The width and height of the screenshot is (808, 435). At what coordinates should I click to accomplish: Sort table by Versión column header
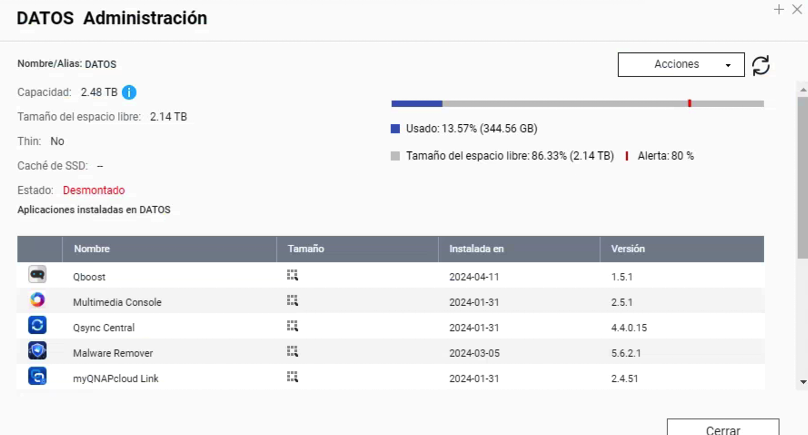[628, 249]
